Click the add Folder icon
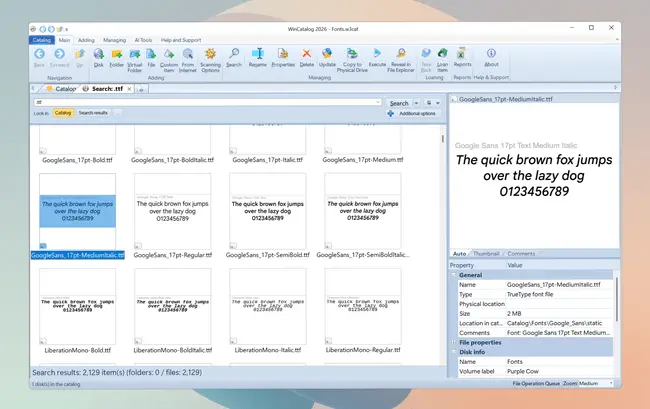Image resolution: width=650 pixels, height=409 pixels. (x=116, y=54)
